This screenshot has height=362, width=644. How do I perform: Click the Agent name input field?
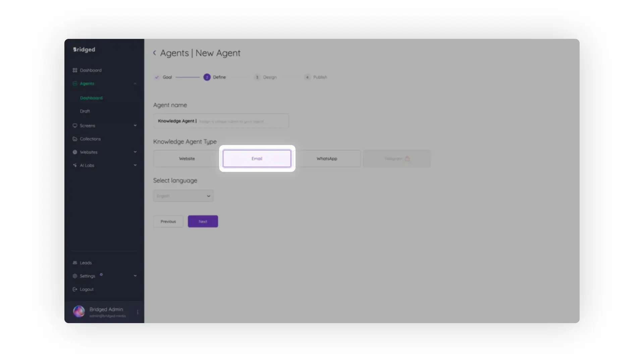pos(221,121)
